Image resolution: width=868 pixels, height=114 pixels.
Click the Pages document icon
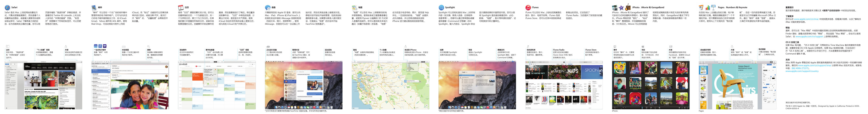[702, 7]
